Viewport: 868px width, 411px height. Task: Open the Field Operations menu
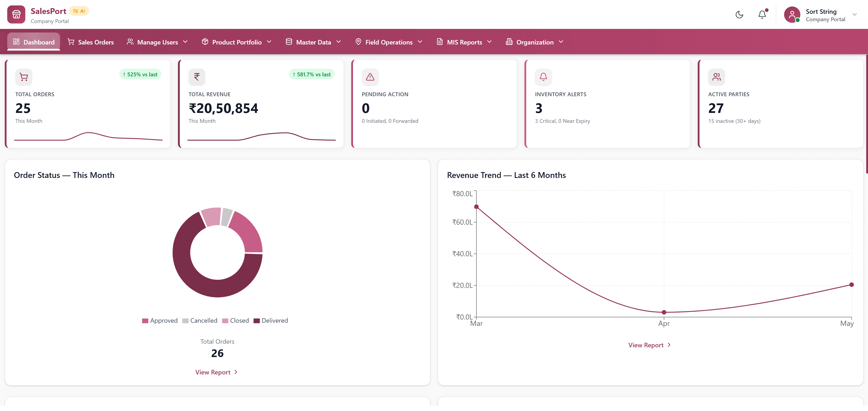click(389, 42)
